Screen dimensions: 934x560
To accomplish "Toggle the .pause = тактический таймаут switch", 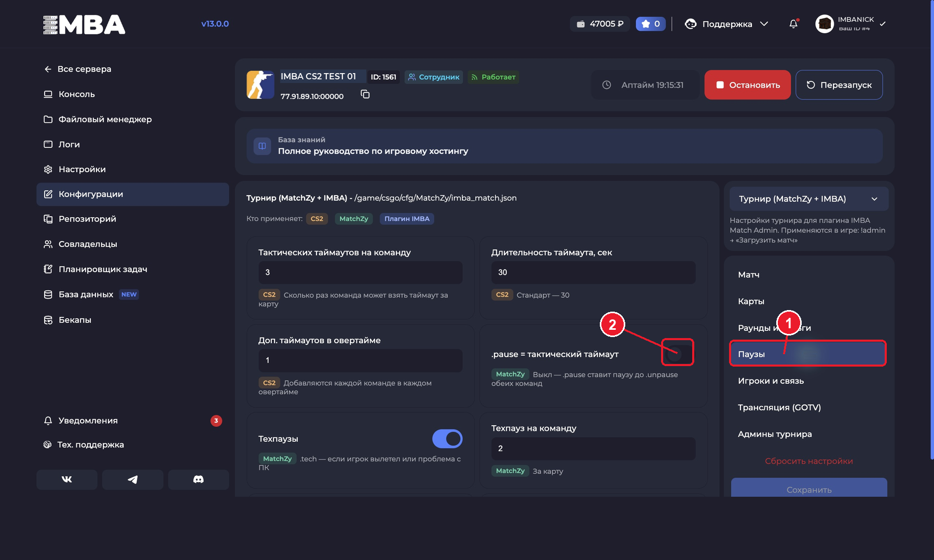I will (678, 354).
